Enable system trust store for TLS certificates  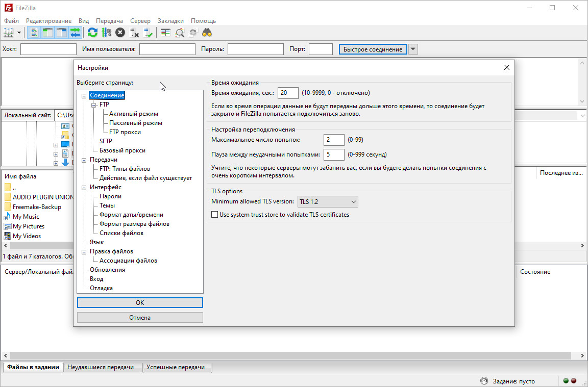click(x=215, y=215)
